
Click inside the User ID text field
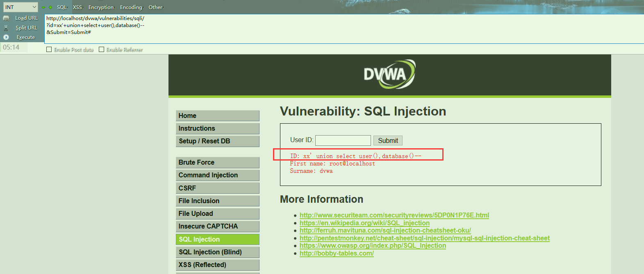click(343, 140)
